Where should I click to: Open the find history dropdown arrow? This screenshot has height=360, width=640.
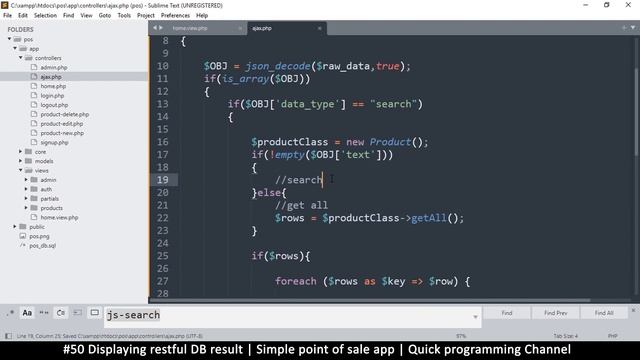click(x=475, y=317)
